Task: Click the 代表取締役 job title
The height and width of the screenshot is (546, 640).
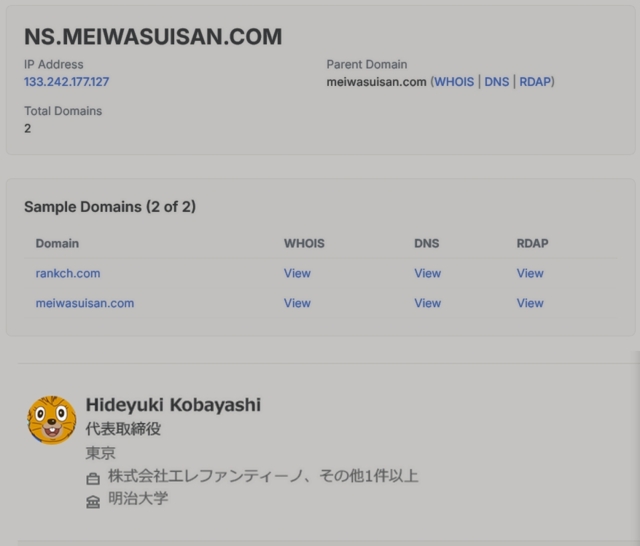Action: [123, 429]
